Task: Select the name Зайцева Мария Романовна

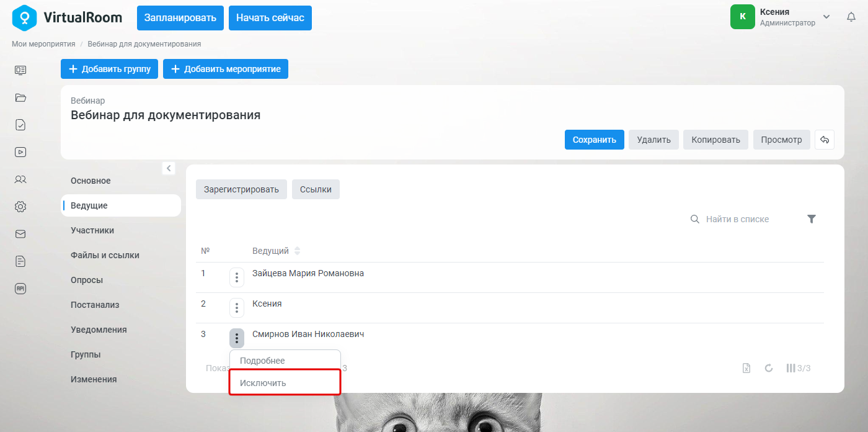Action: [x=308, y=273]
